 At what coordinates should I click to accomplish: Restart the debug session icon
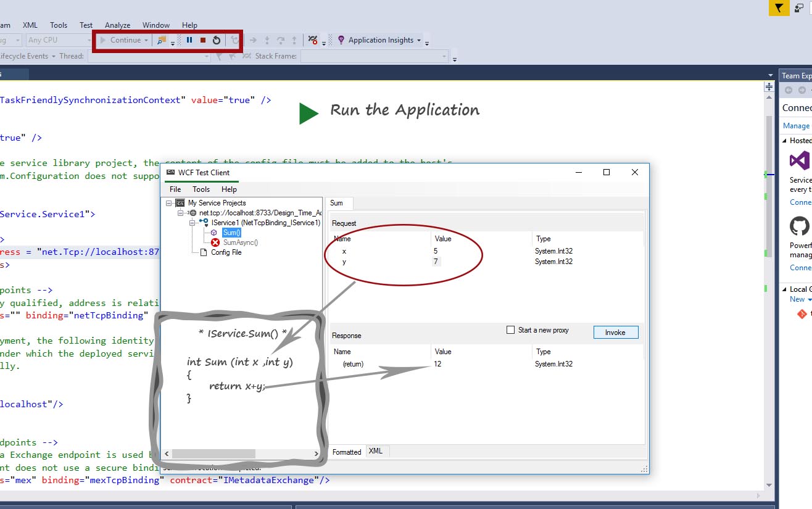(217, 40)
